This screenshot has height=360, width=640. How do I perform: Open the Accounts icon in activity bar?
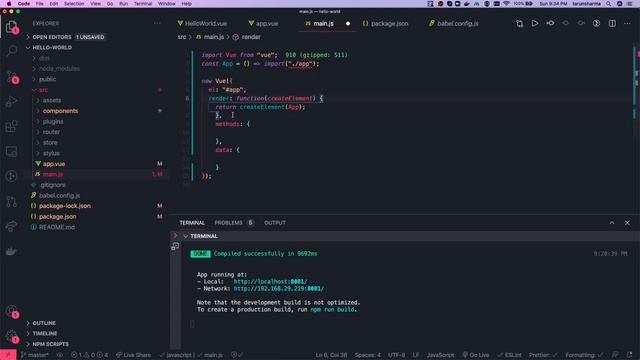(11, 311)
